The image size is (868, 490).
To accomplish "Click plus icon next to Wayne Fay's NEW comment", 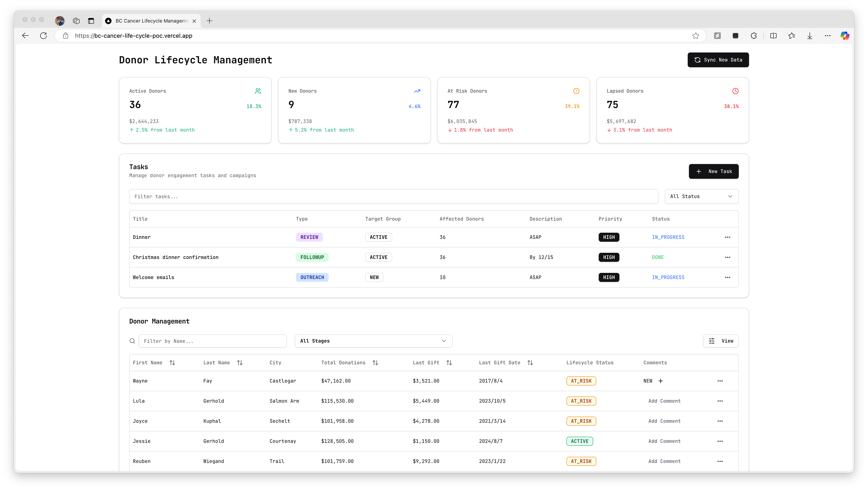I will coord(661,381).
